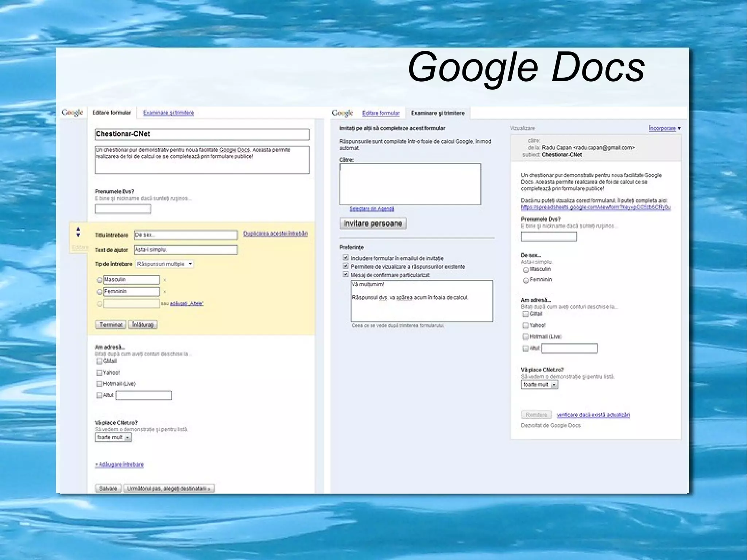Click the Google logo in left panel
747x560 pixels.
coord(72,112)
